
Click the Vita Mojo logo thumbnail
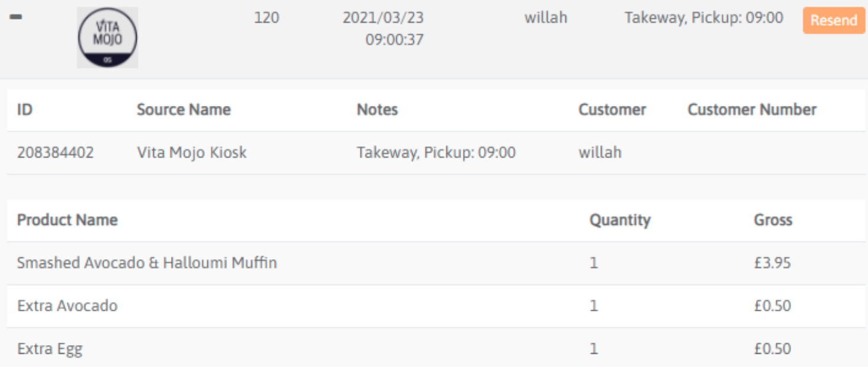point(107,37)
